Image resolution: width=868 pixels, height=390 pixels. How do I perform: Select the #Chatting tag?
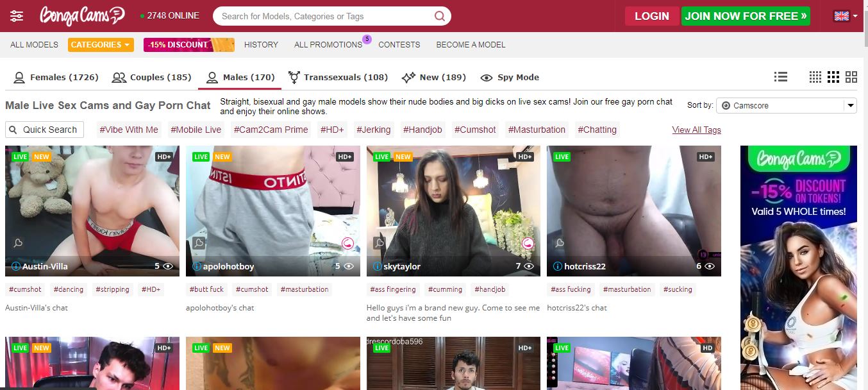click(x=597, y=130)
